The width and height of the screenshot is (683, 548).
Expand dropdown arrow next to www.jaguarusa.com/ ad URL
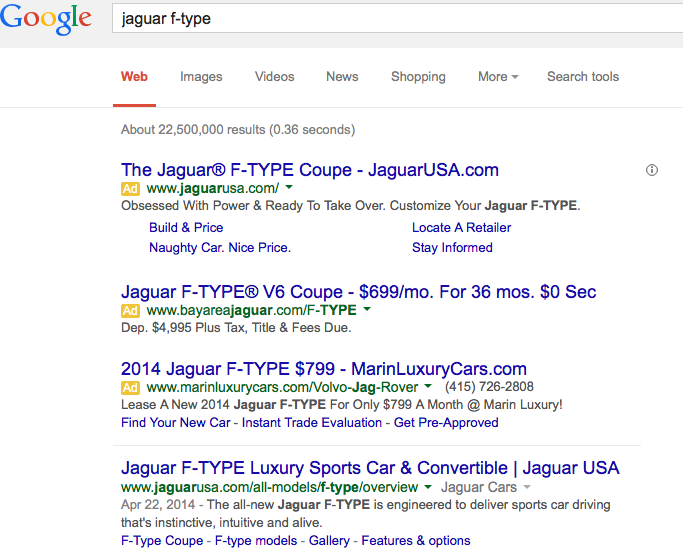(x=289, y=187)
